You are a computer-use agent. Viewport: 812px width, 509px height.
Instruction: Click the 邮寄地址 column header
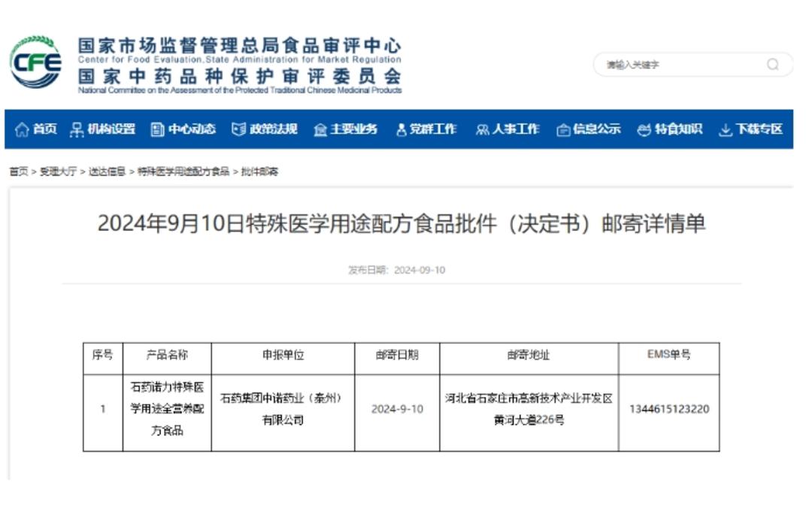point(529,355)
